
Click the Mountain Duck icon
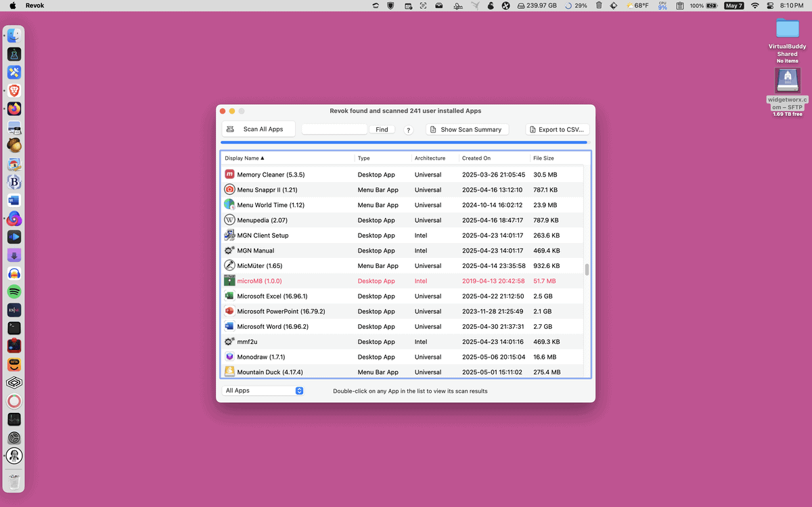(229, 372)
